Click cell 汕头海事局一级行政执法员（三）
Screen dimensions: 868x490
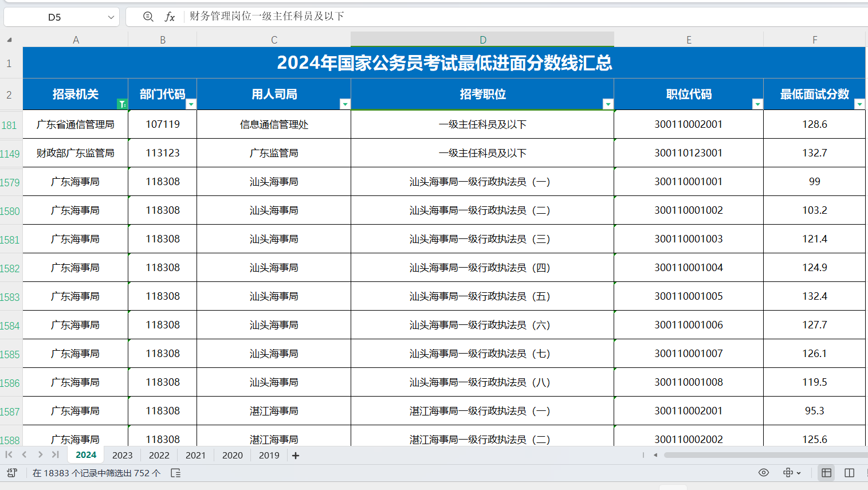click(x=482, y=239)
